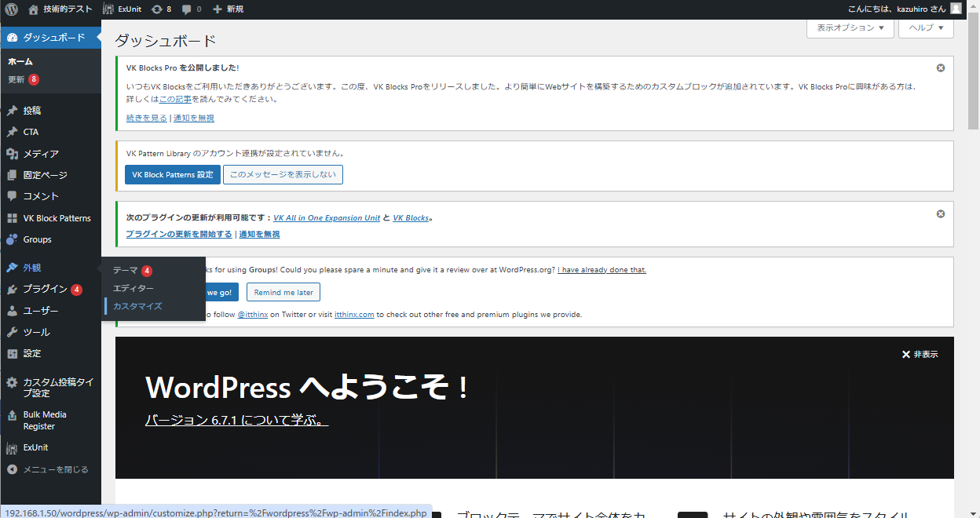Open the バージョン 6.7.1 について学ぶ link
Image resolution: width=980 pixels, height=518 pixels.
tap(236, 421)
